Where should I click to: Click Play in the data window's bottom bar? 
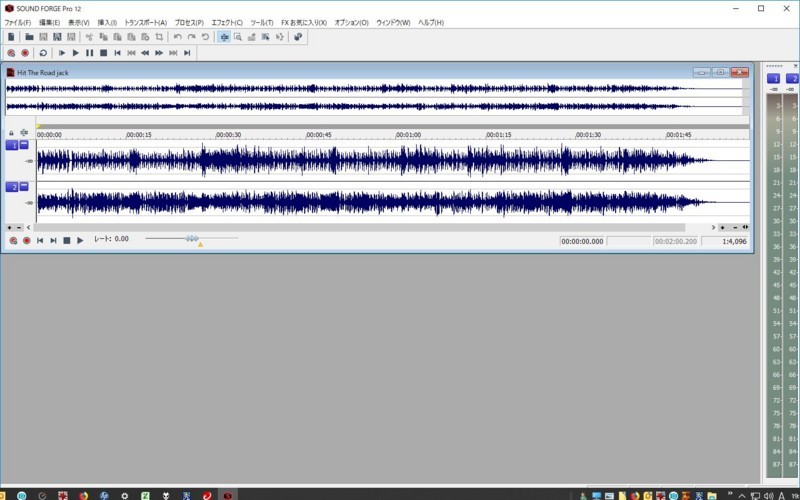click(80, 241)
